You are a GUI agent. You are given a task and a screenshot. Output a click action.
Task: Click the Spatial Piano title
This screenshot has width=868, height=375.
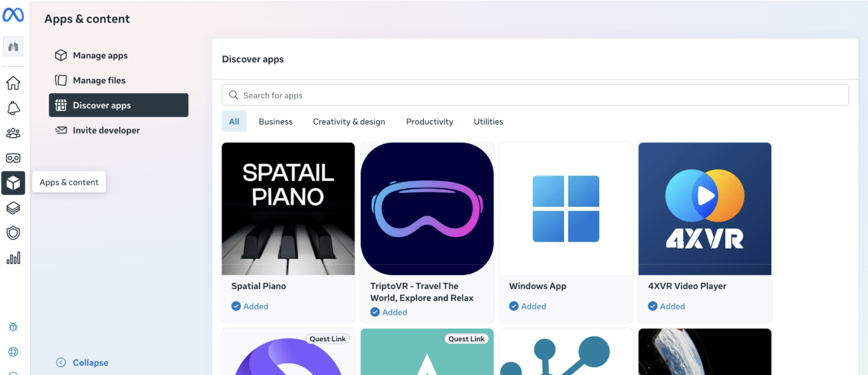coord(258,286)
